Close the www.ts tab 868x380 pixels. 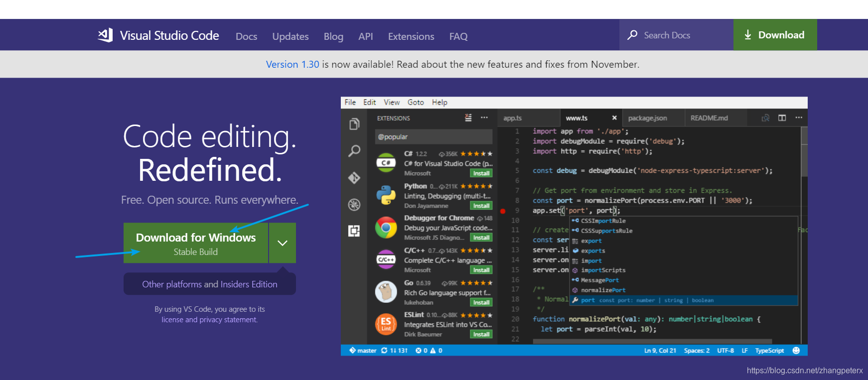tap(614, 118)
